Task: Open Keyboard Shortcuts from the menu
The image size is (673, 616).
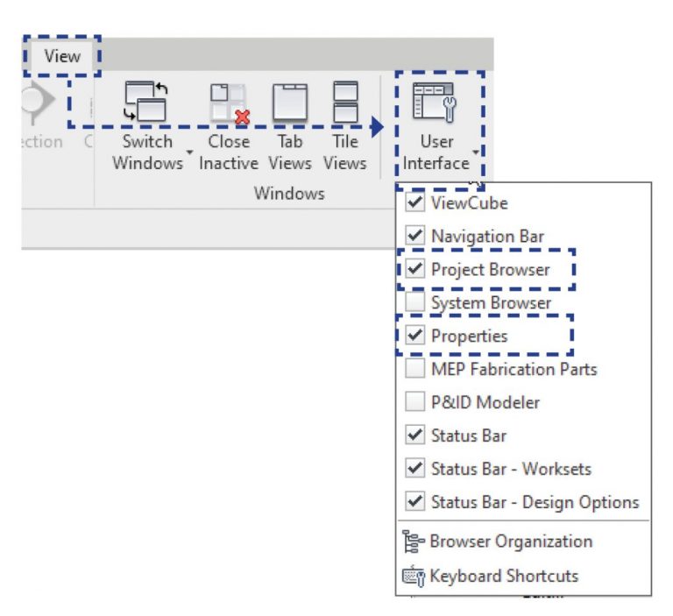Action: pos(503,576)
